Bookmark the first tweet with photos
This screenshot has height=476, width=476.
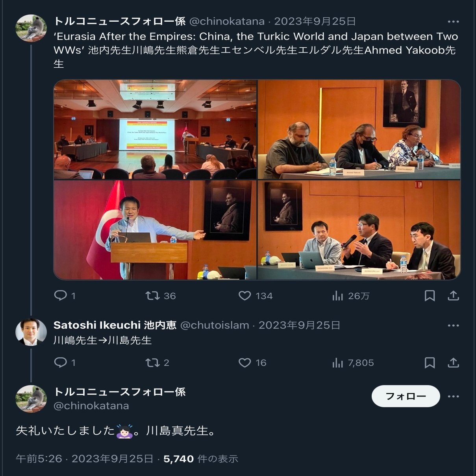tap(430, 295)
